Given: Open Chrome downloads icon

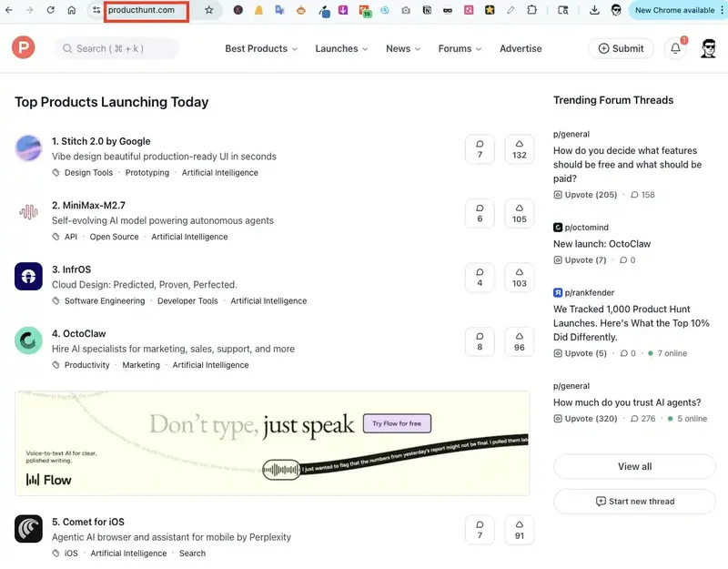Looking at the screenshot, I should click(x=594, y=10).
